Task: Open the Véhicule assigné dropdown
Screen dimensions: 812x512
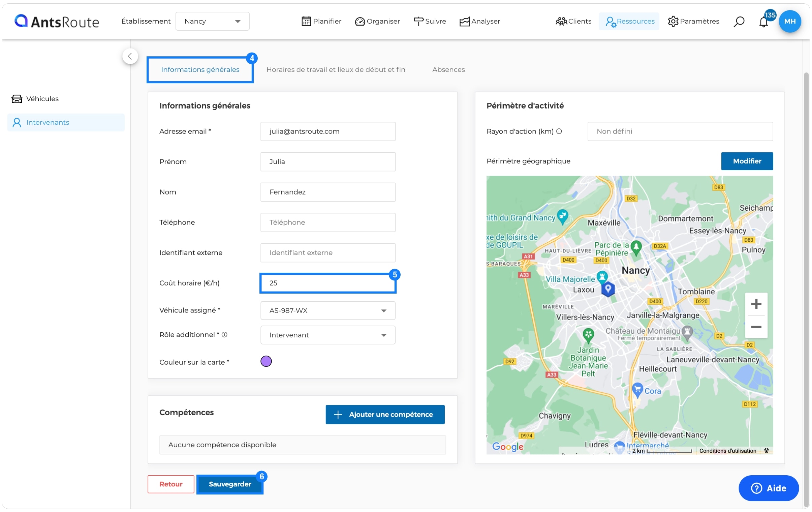Action: (328, 311)
